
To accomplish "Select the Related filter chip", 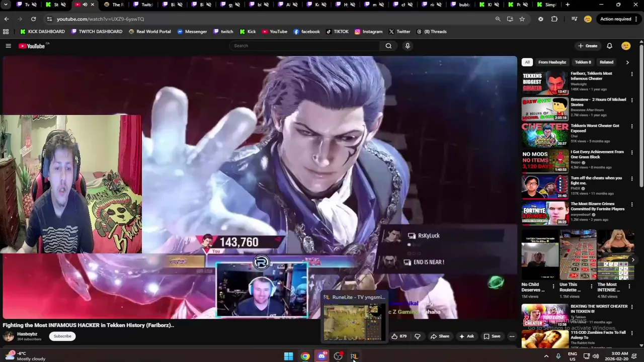I will click(606, 62).
